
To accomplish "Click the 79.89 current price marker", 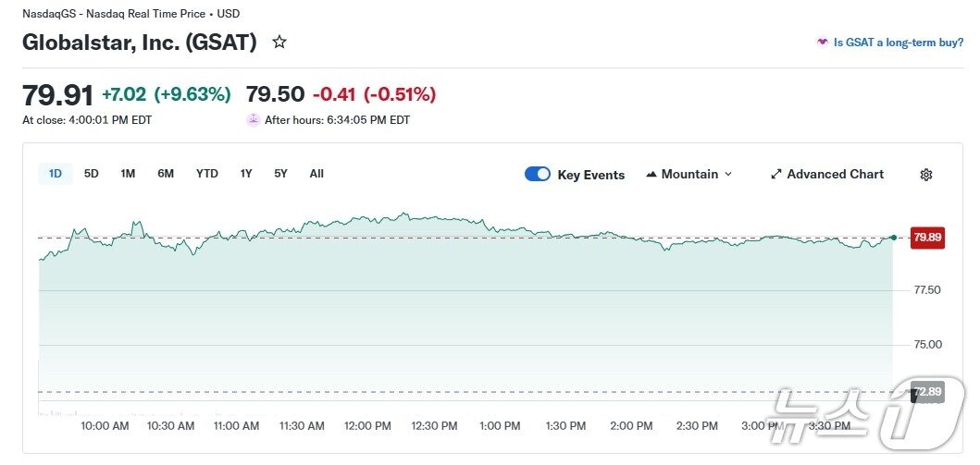I will [927, 238].
